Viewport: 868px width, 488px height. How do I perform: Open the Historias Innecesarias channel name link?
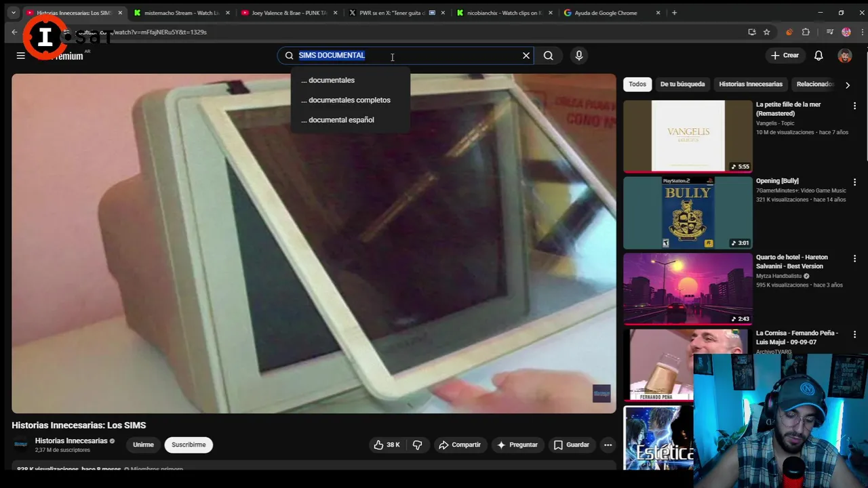coord(71,441)
